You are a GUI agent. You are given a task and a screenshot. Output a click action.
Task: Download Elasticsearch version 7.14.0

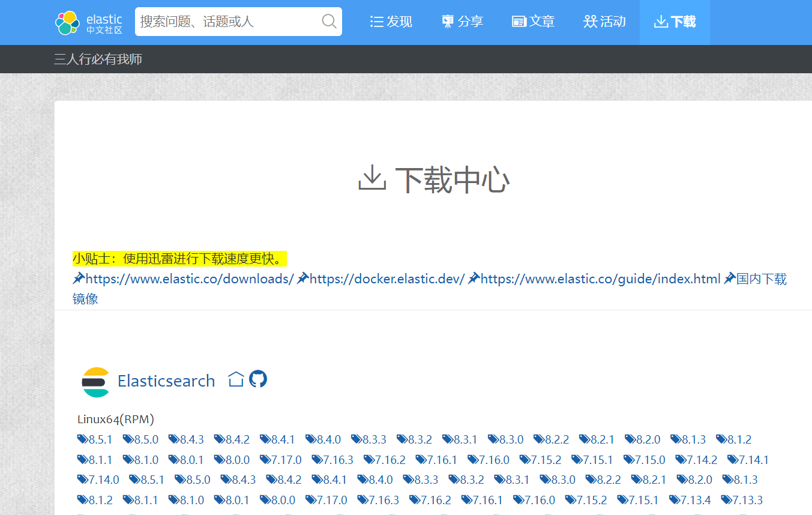[98, 480]
